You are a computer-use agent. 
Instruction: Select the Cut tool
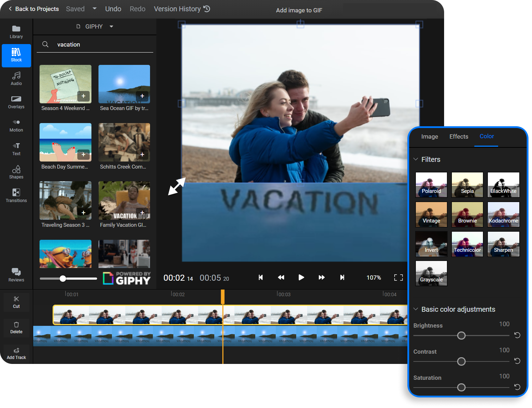16,302
